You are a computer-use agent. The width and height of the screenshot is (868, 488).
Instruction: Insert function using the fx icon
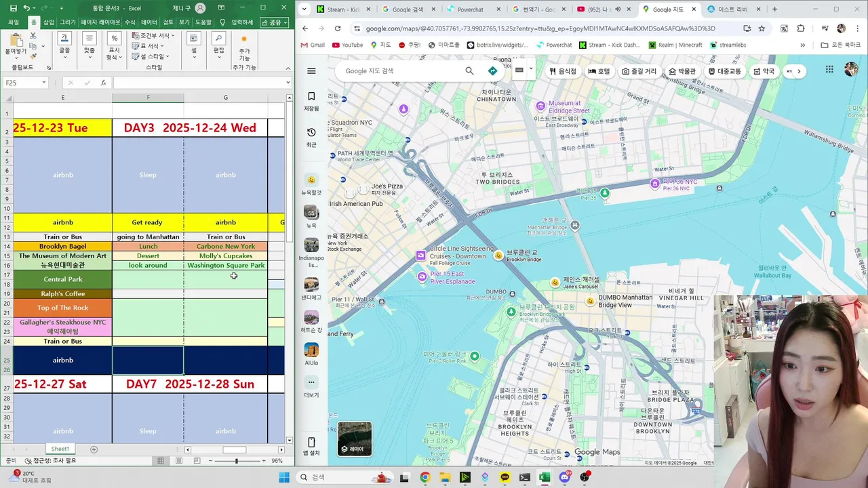pyautogui.click(x=103, y=83)
